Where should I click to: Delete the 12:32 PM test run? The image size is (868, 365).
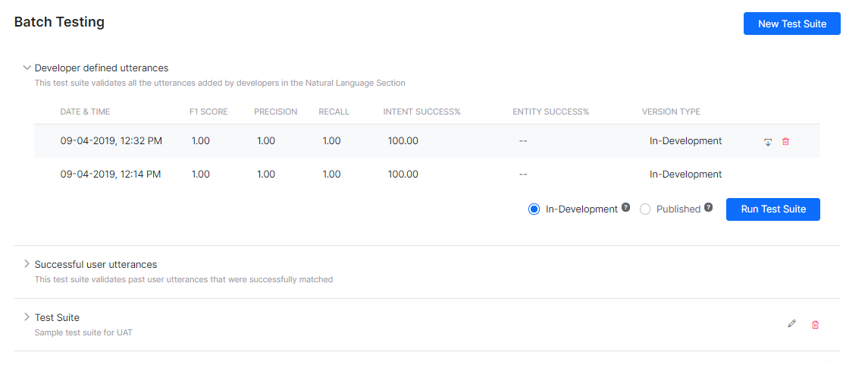785,142
